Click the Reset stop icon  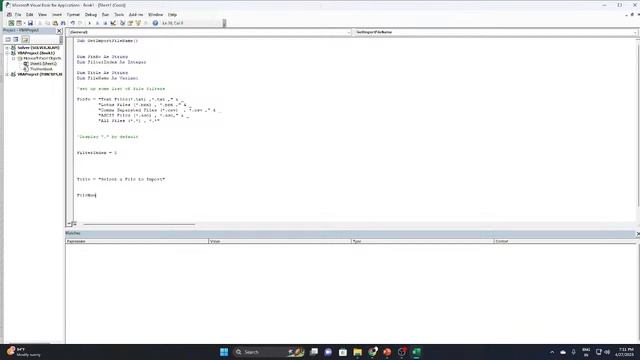(105, 23)
